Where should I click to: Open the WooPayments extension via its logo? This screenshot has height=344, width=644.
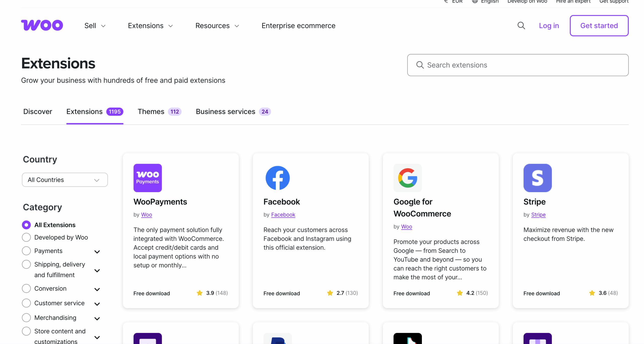coord(147,178)
